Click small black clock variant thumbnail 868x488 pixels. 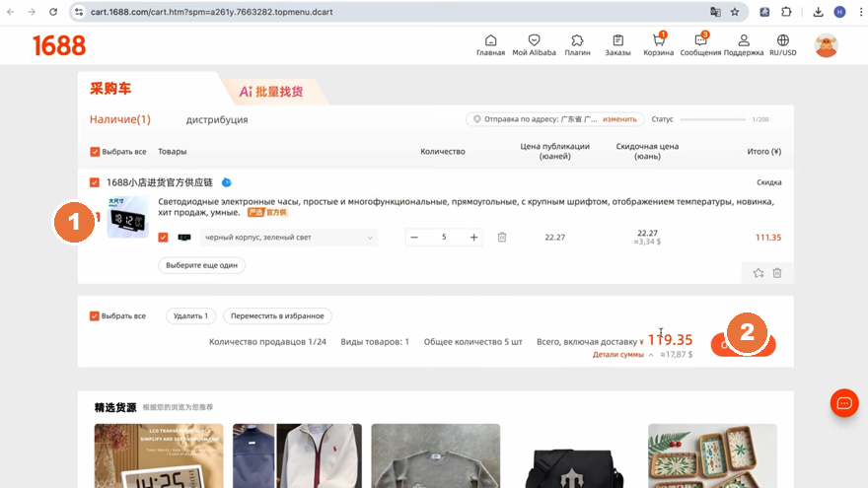click(184, 238)
